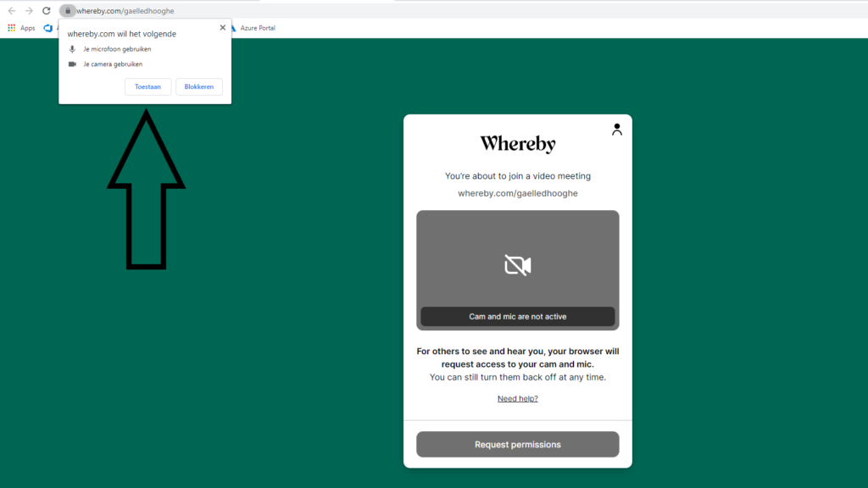The height and width of the screenshot is (488, 868).
Task: Click the whereby.com/gaelledhooghe room text on card
Action: [518, 193]
